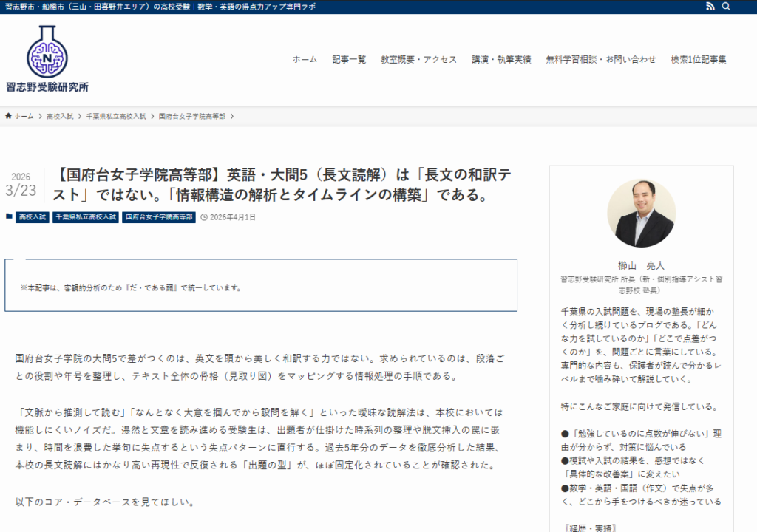
Task: Open 講演・執筆実績 menu item
Action: (x=501, y=60)
